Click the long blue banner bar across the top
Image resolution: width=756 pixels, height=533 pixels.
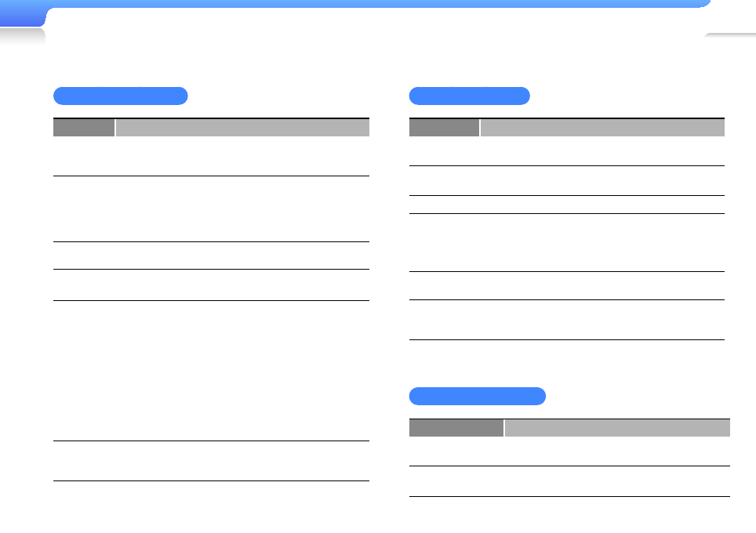click(376, 4)
